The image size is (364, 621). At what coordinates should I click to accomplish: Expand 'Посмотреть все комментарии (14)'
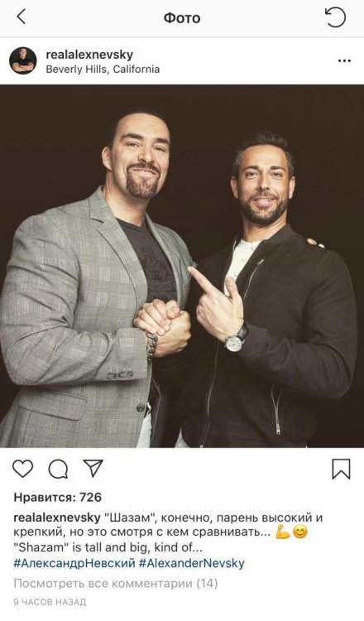116,584
